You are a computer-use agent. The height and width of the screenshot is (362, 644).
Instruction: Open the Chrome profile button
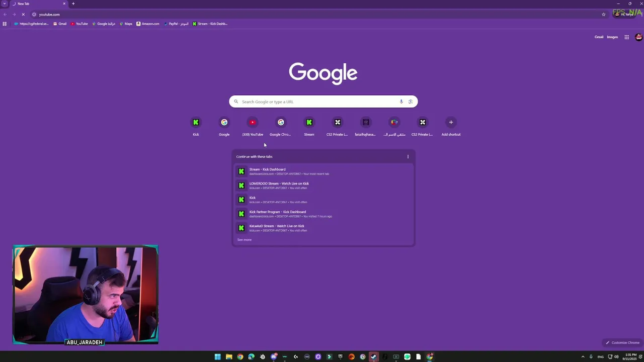pos(624,14)
